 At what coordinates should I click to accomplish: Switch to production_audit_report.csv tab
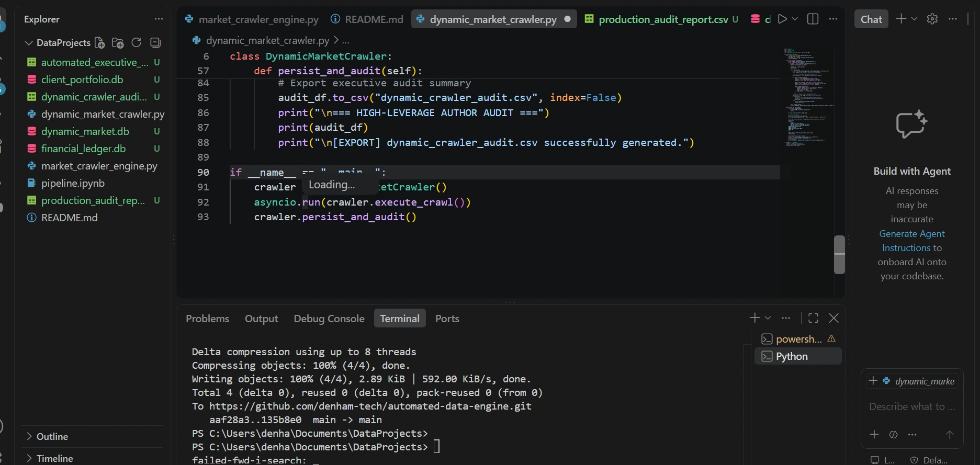click(661, 19)
